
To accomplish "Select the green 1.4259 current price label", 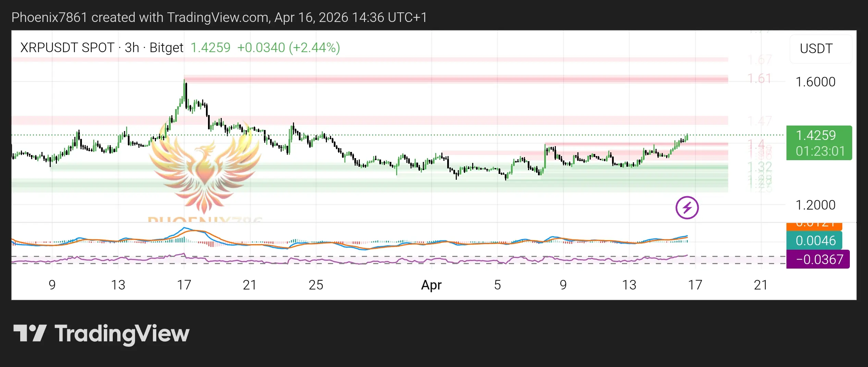I will (816, 135).
